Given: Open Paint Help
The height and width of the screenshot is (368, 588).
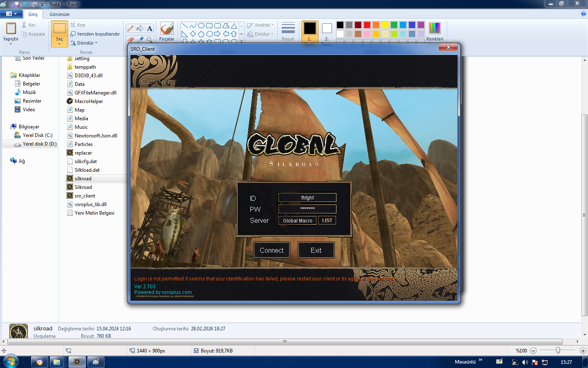Looking at the screenshot, I should [583, 13].
